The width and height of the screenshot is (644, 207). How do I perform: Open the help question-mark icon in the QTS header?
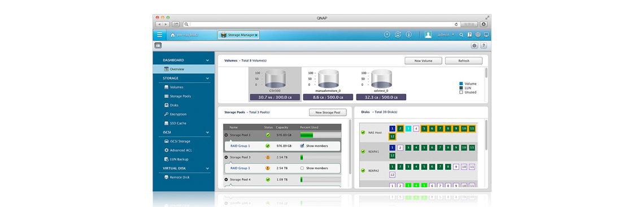[x=469, y=35]
